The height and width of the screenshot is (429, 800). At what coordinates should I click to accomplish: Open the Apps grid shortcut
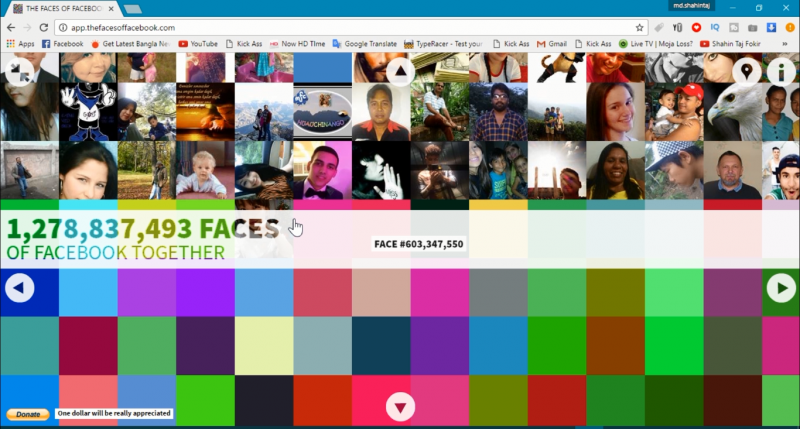click(x=20, y=44)
